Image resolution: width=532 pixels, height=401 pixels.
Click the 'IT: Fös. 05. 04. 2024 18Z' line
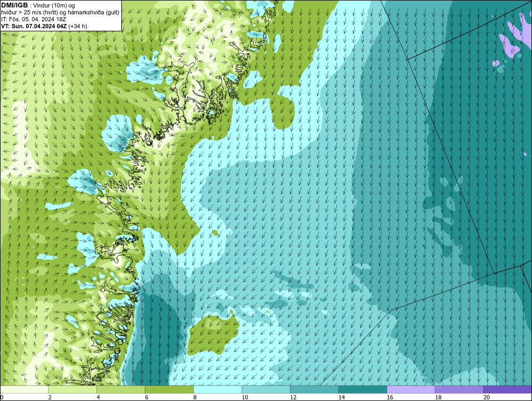point(34,19)
